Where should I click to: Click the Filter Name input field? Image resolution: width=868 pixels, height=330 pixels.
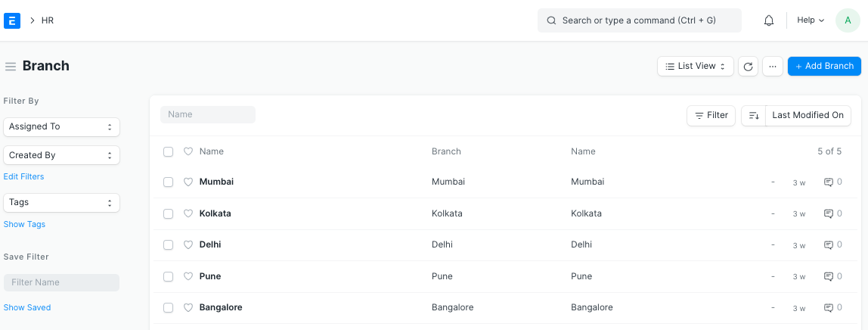[x=61, y=282]
